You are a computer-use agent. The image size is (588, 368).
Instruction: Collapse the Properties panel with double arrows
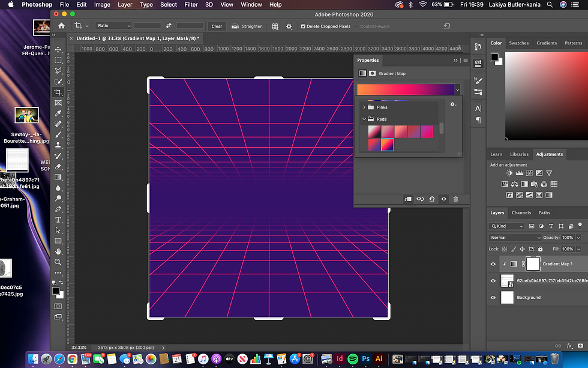point(455,61)
